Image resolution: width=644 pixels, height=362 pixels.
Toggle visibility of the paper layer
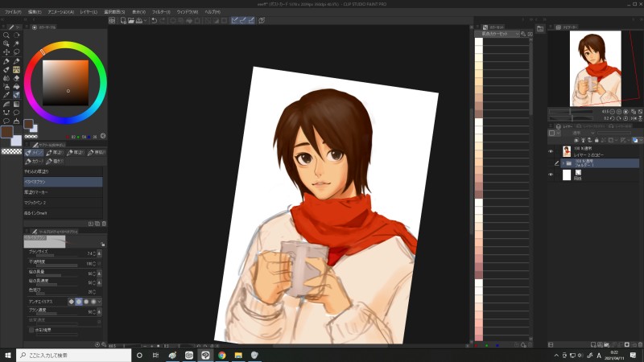coord(551,175)
